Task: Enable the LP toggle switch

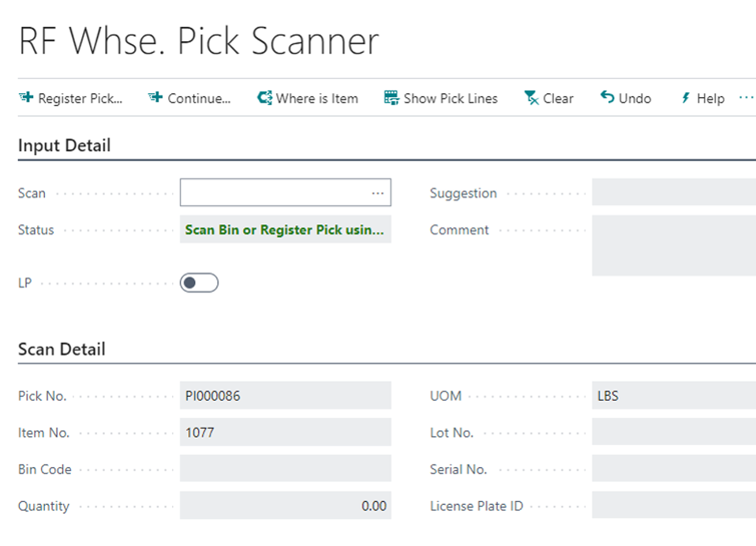Action: click(199, 282)
